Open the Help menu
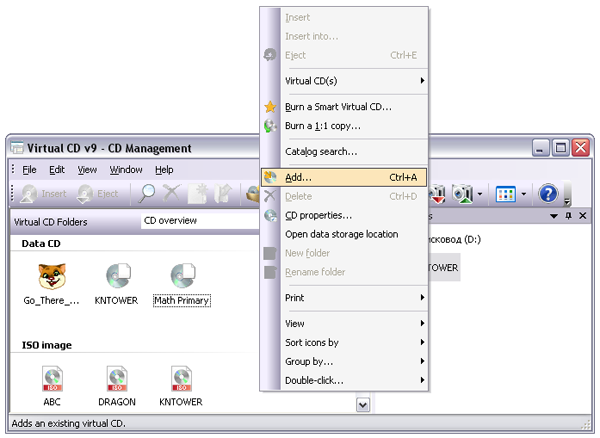This screenshot has width=600, height=438. [x=164, y=169]
